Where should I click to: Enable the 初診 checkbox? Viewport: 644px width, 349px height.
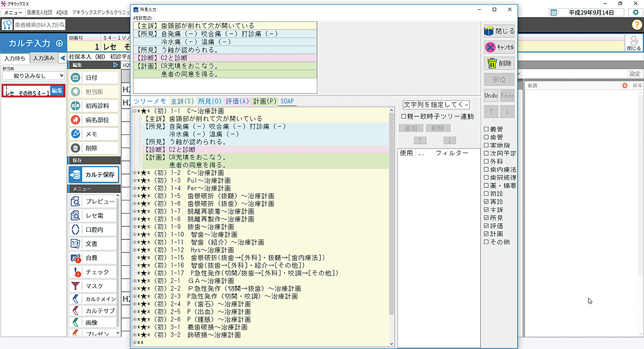click(486, 194)
